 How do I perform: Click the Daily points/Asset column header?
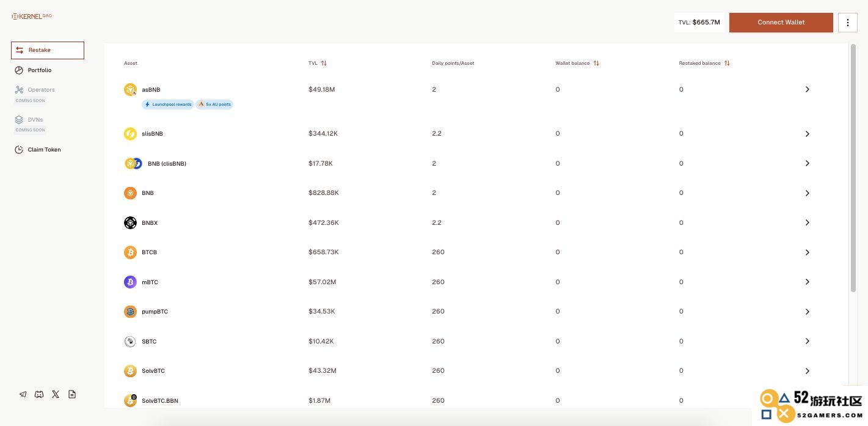[453, 63]
